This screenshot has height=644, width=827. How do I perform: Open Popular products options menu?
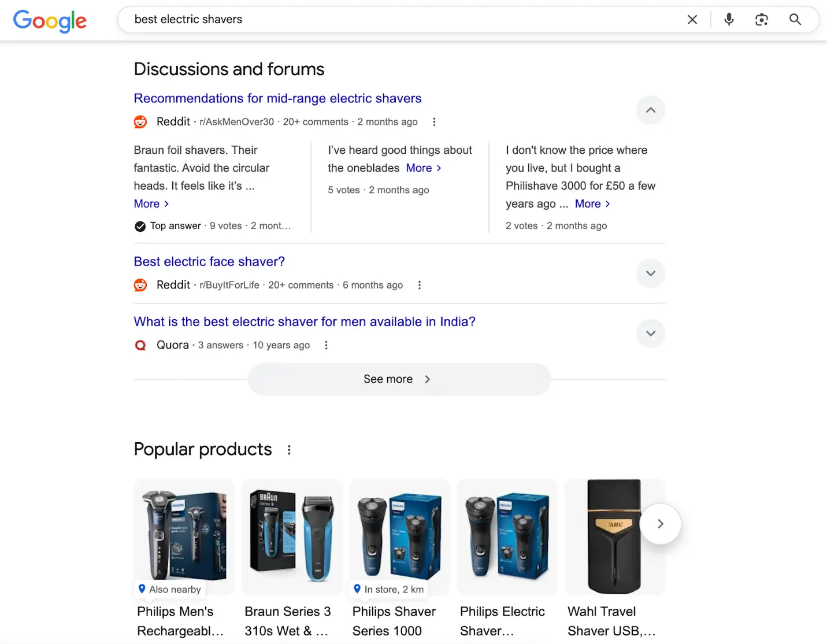click(289, 450)
